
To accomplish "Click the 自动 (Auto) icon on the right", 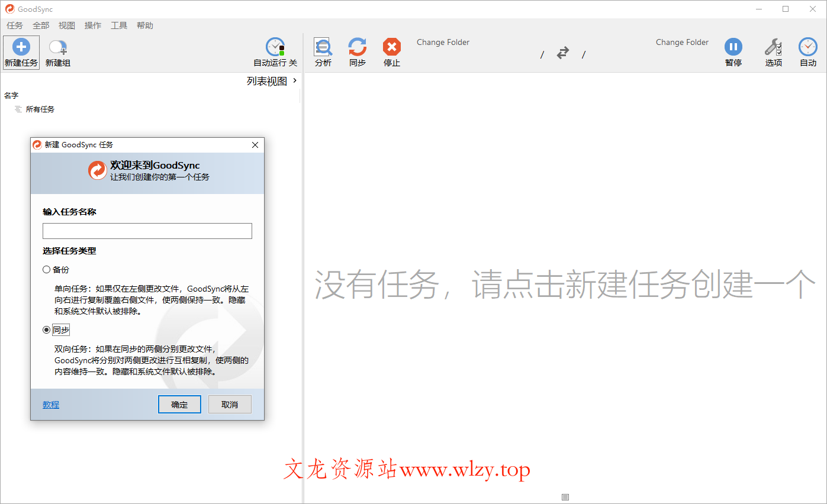I will (x=807, y=51).
